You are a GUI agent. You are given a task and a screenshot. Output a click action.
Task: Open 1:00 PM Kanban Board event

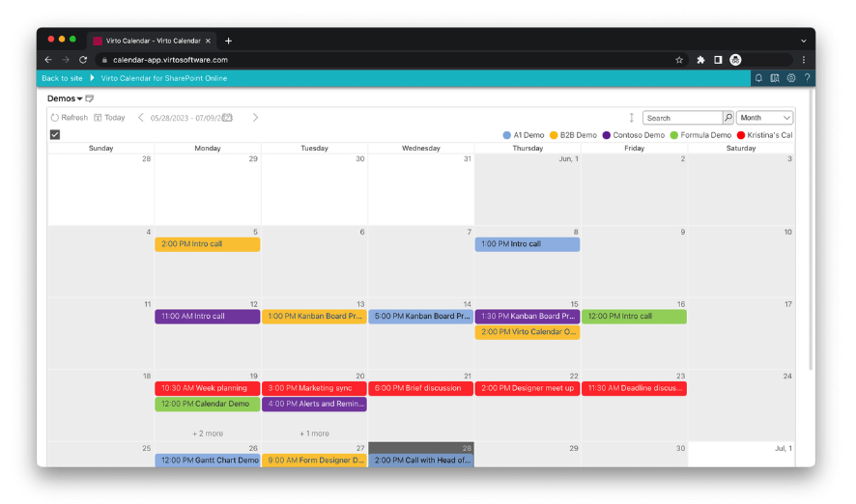314,317
